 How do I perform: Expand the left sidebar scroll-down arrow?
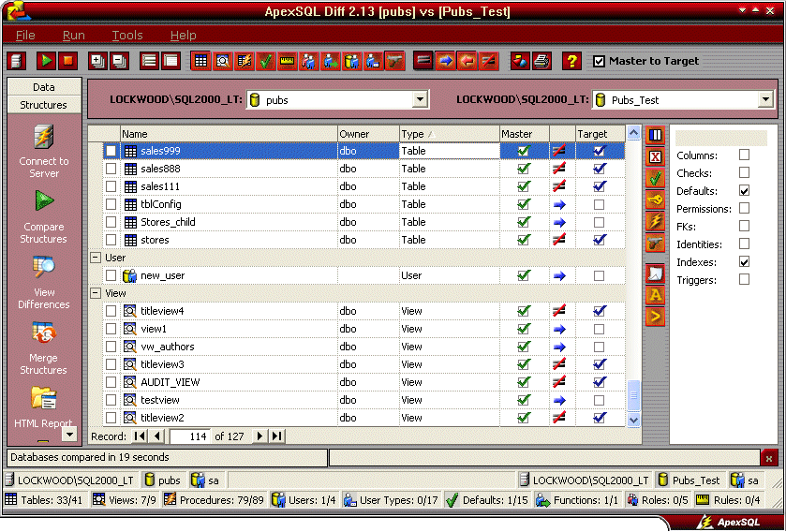point(70,435)
